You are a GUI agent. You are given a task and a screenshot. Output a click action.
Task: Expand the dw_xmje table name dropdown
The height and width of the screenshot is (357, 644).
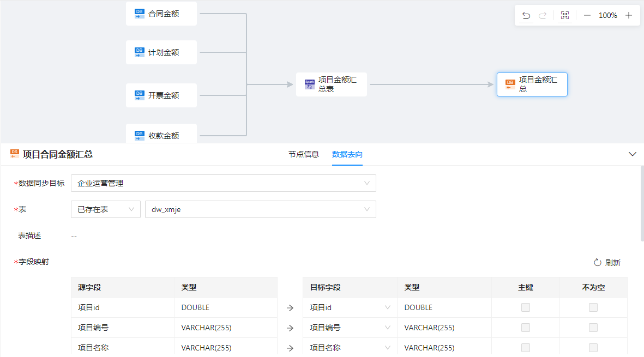260,209
